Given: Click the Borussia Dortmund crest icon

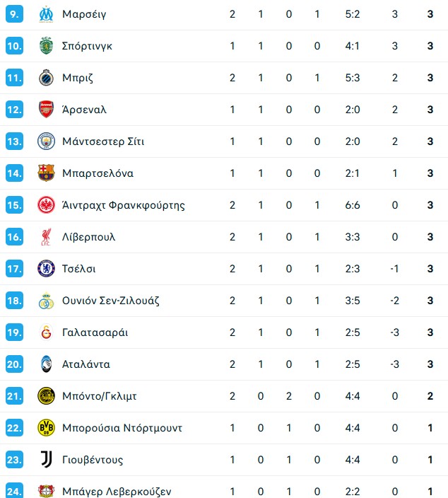Looking at the screenshot, I should [46, 428].
